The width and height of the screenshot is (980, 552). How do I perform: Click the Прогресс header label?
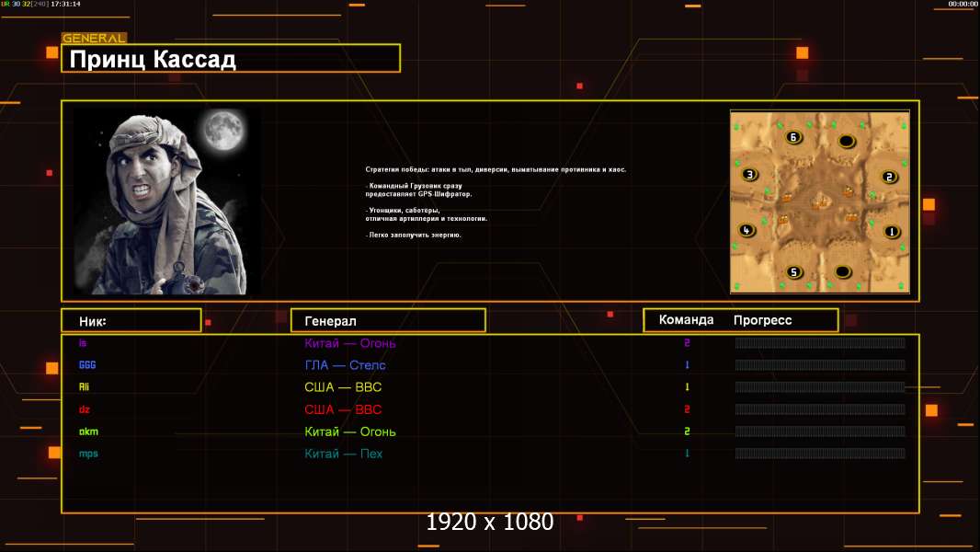click(x=762, y=320)
